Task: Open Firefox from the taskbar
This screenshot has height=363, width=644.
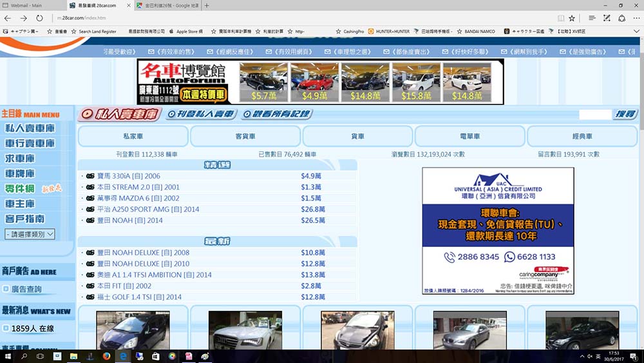Action: click(106, 356)
